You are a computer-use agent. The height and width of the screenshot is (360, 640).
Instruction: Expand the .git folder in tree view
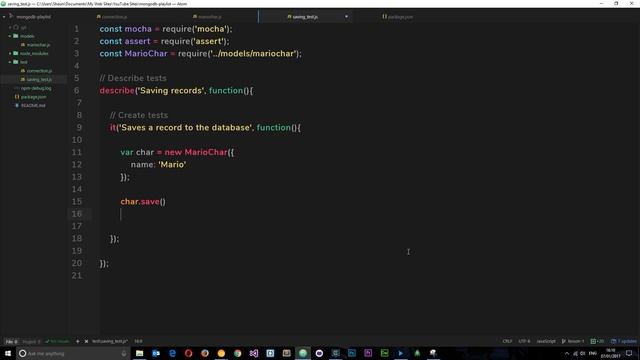click(10, 27)
